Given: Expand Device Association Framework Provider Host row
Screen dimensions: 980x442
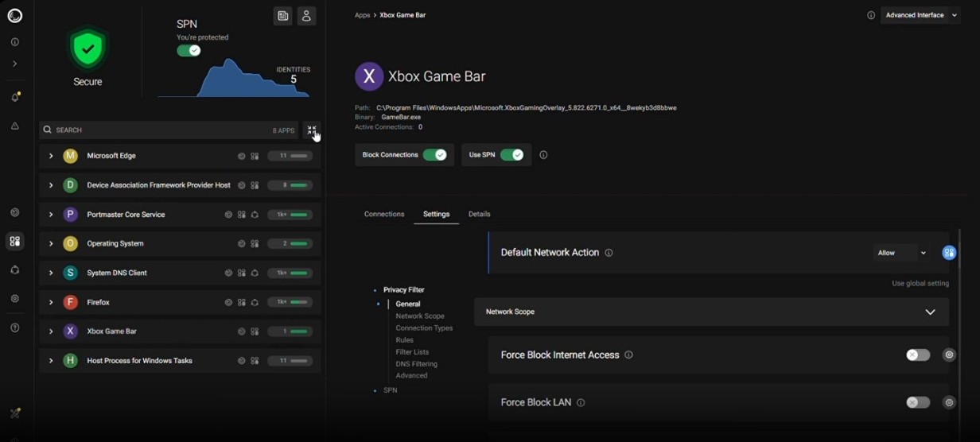Looking at the screenshot, I should click(51, 185).
